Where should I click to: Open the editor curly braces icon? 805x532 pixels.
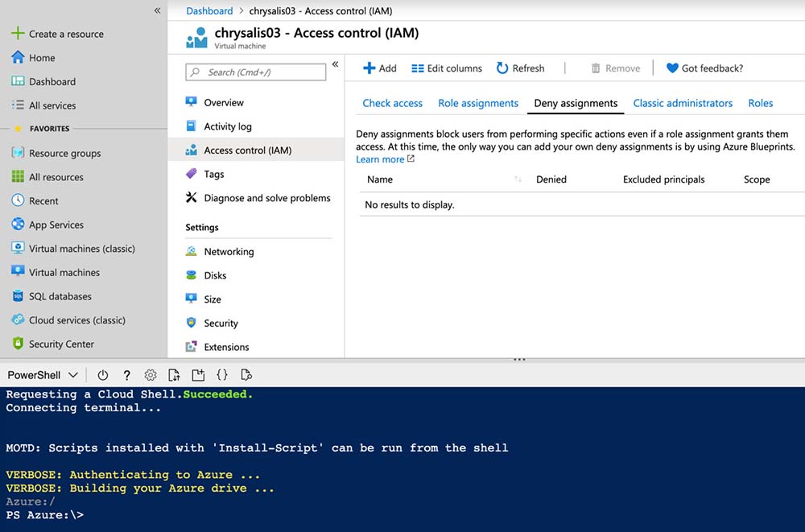222,375
